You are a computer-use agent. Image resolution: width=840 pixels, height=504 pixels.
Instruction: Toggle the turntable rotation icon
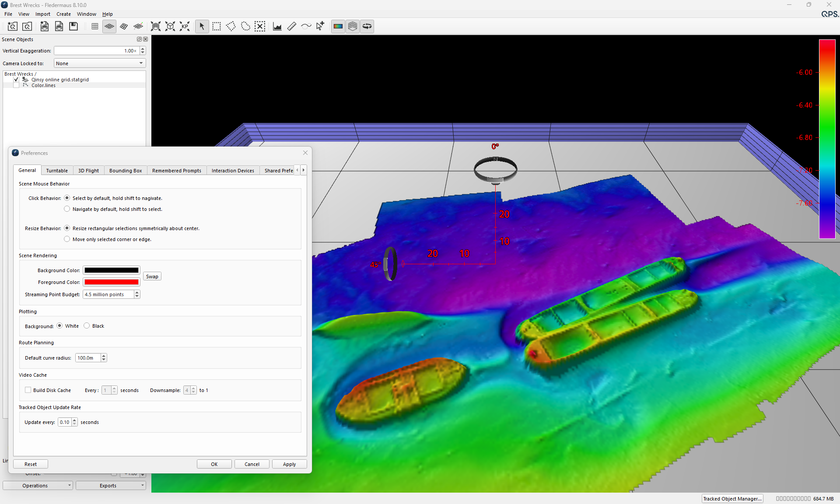[x=367, y=26]
